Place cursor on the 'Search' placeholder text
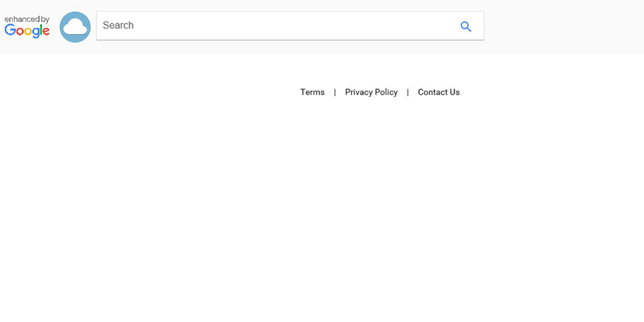 (118, 25)
